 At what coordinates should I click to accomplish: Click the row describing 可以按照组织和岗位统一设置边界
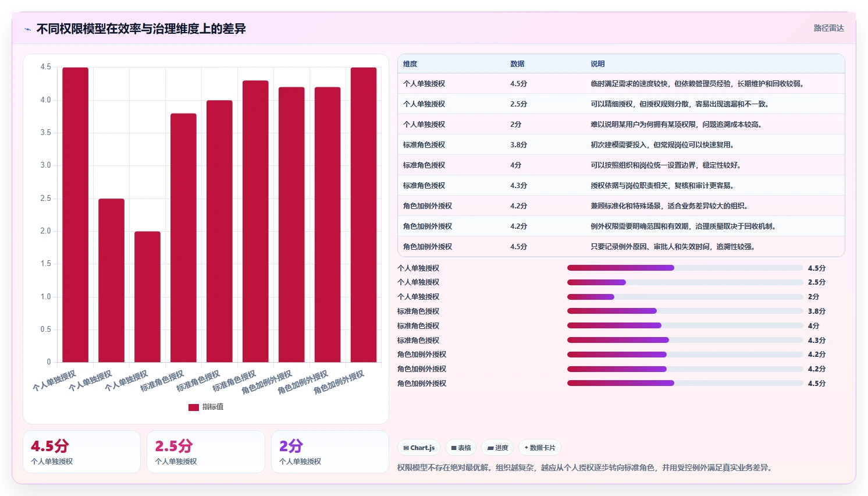[621, 165]
